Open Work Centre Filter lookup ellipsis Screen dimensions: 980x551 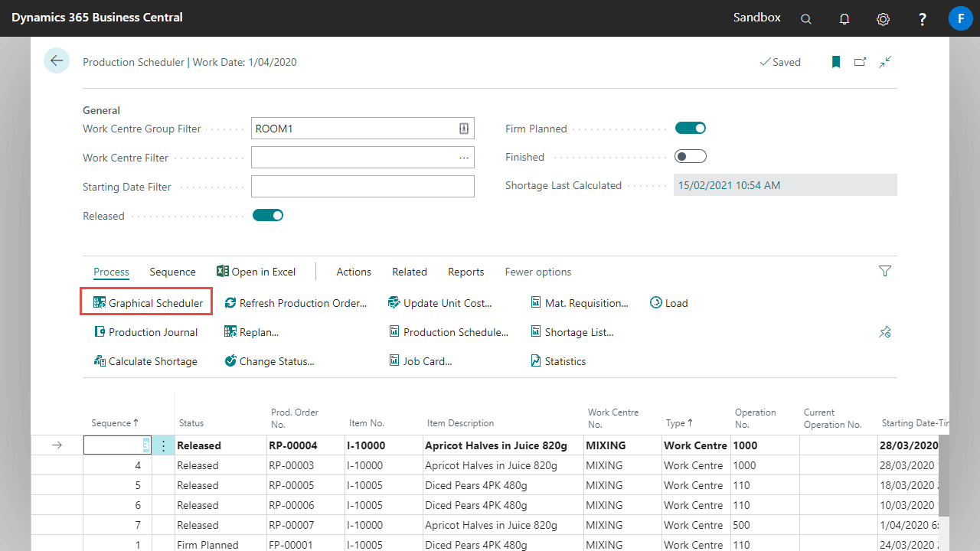[x=464, y=158]
